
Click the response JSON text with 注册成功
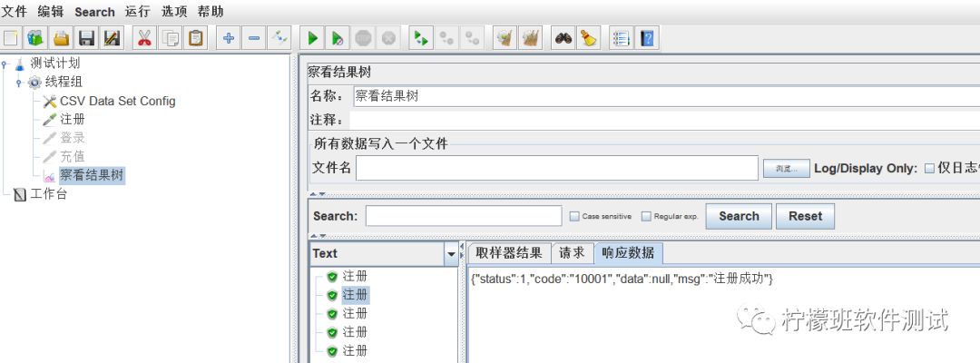(622, 280)
